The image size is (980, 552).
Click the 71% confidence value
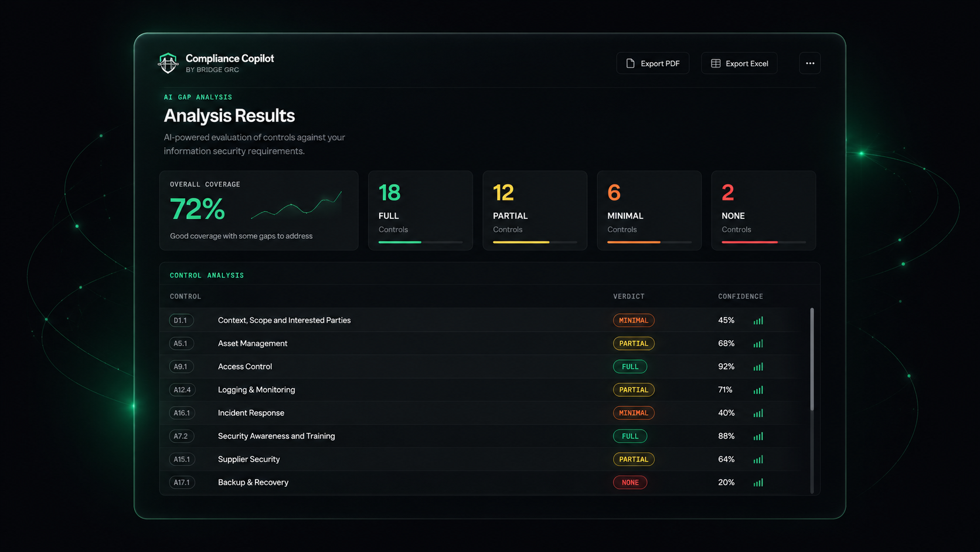[725, 390]
